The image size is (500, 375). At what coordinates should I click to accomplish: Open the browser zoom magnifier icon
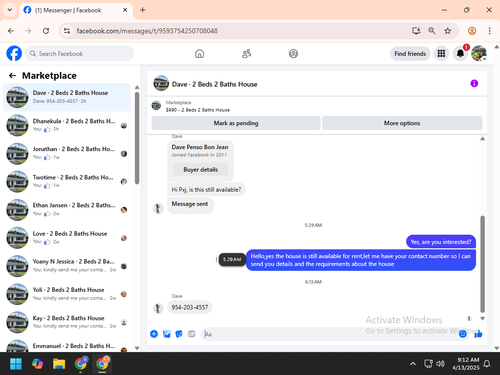tap(432, 31)
